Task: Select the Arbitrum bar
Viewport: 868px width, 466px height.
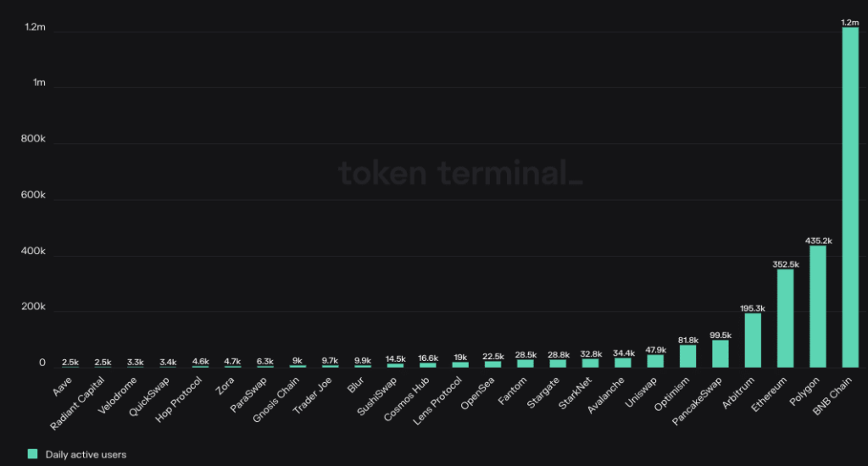Action: click(x=753, y=340)
